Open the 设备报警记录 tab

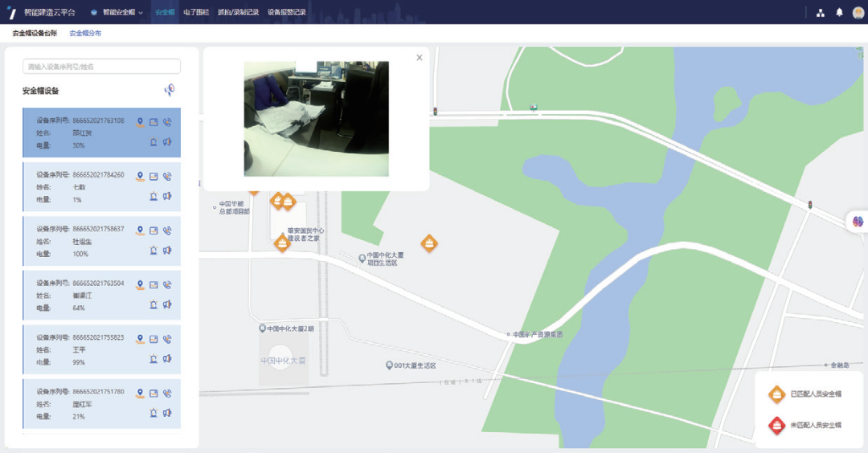[287, 12]
